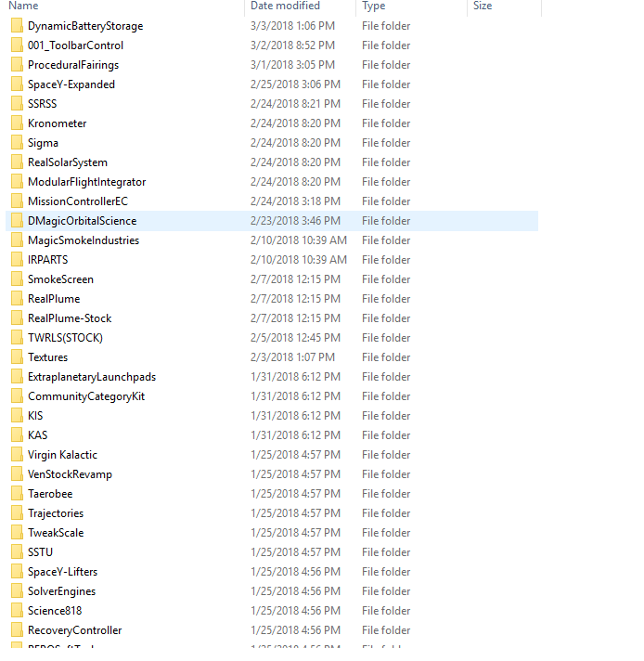This screenshot has height=661, width=644.
Task: Click the RealSolarSystem folder name text
Action: click(x=68, y=162)
